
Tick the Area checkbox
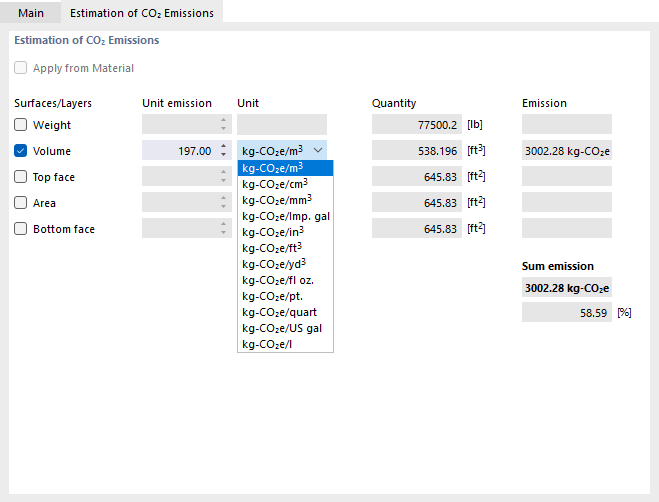tap(21, 202)
